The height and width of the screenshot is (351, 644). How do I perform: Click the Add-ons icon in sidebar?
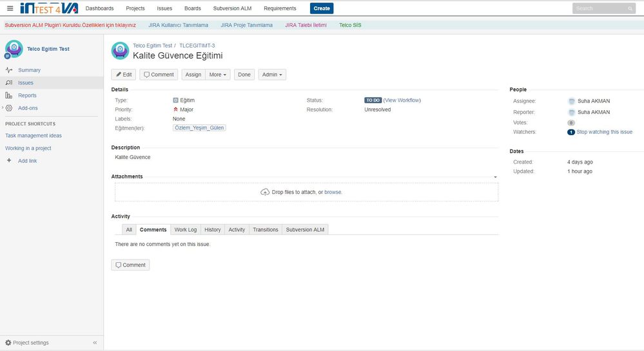tap(9, 108)
